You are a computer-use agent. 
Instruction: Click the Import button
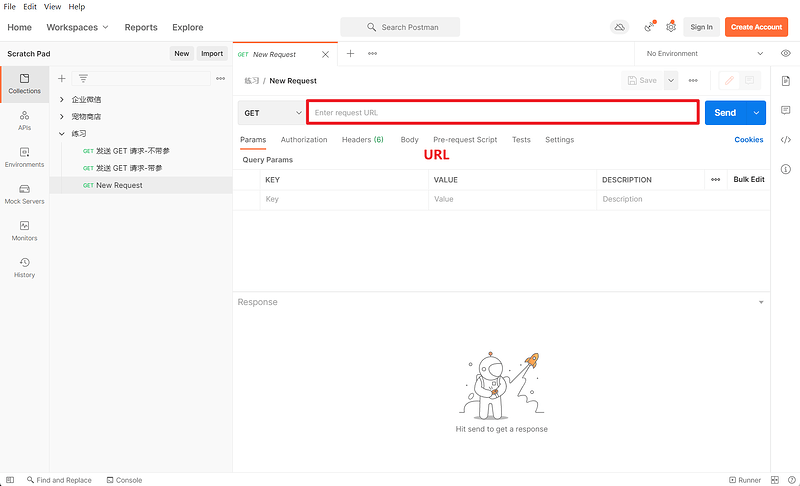pyautogui.click(x=212, y=54)
